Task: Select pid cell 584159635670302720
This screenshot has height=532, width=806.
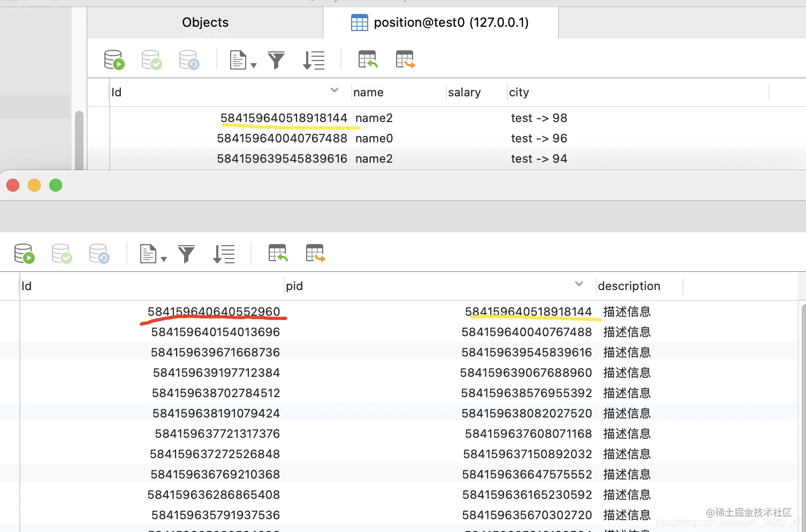Action: 527,515
